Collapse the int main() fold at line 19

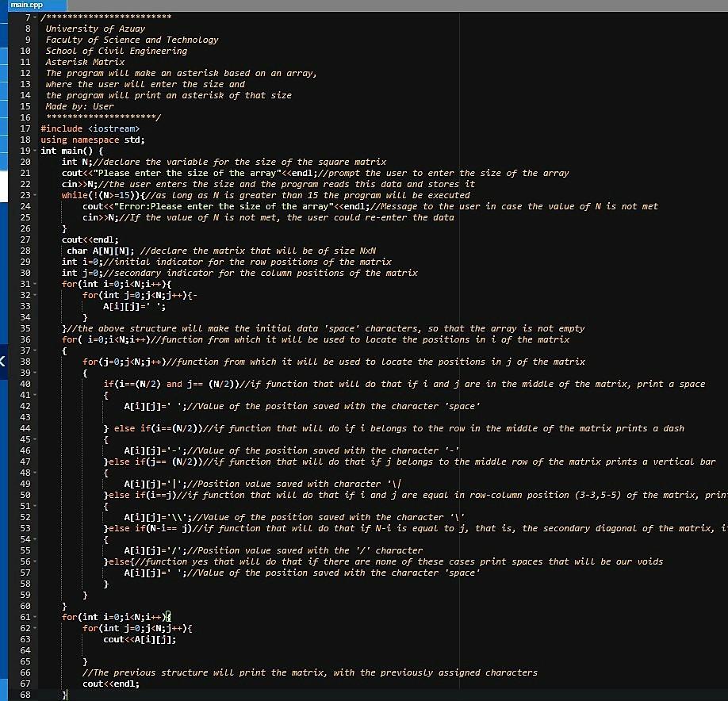(35, 151)
